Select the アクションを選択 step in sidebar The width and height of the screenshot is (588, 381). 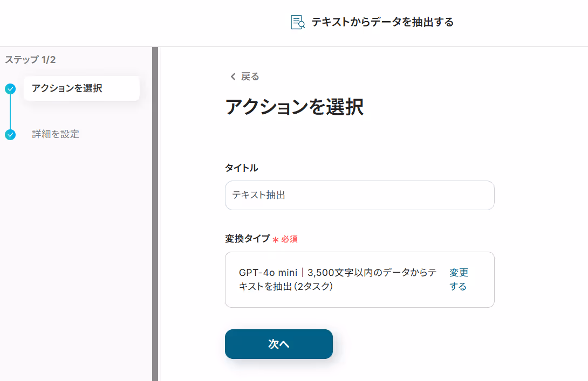(81, 88)
